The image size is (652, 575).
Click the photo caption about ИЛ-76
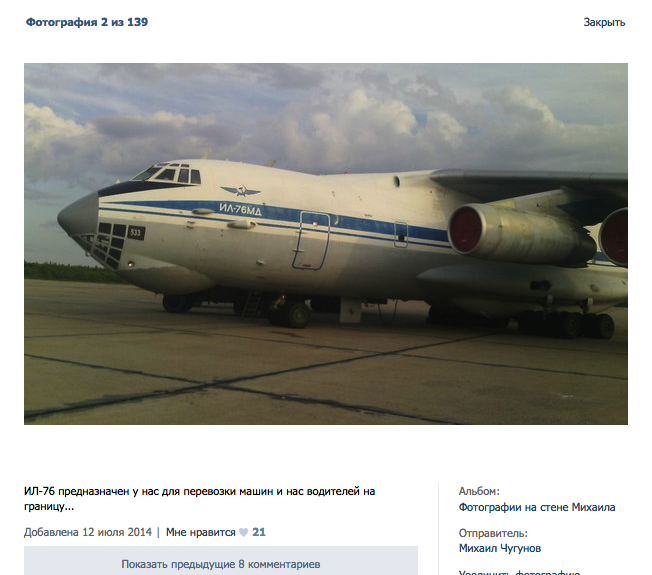coord(200,498)
